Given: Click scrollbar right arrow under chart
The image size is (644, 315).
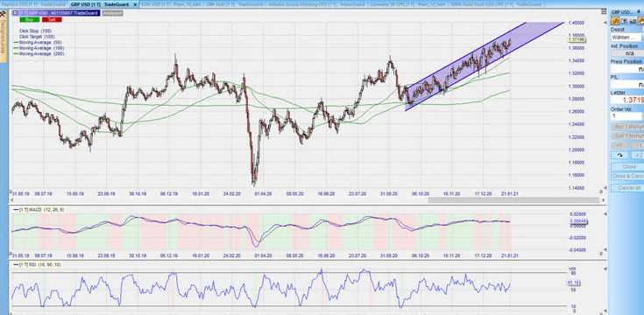Looking at the screenshot, I should pyautogui.click(x=603, y=200).
